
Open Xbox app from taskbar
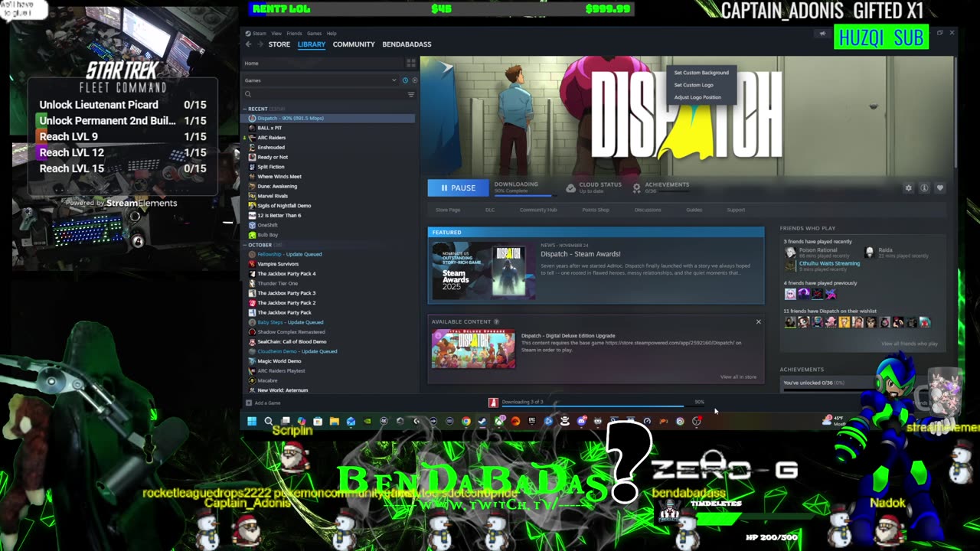pyautogui.click(x=499, y=421)
